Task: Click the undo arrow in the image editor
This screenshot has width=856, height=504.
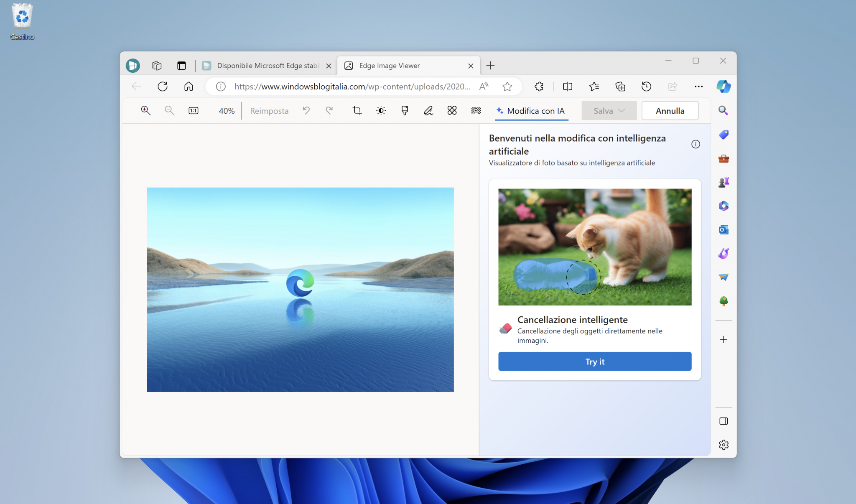Action: point(306,110)
